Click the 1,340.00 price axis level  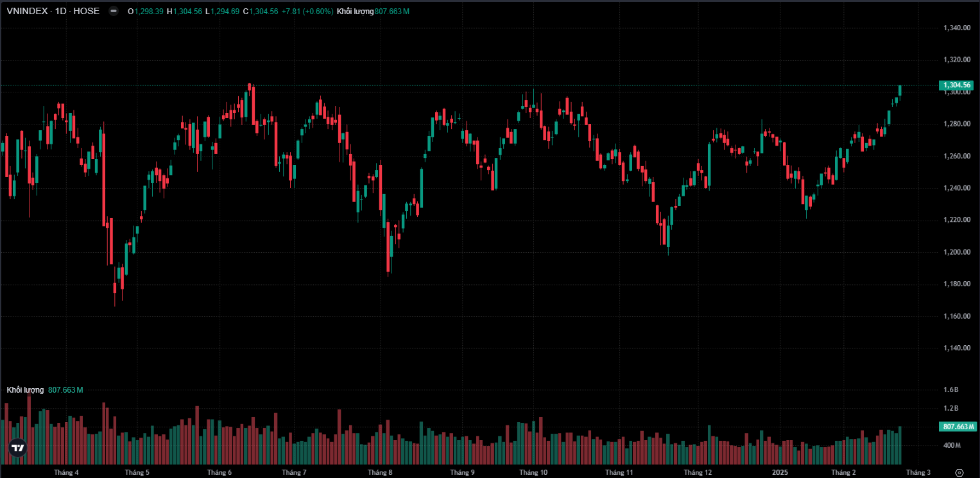pyautogui.click(x=956, y=28)
